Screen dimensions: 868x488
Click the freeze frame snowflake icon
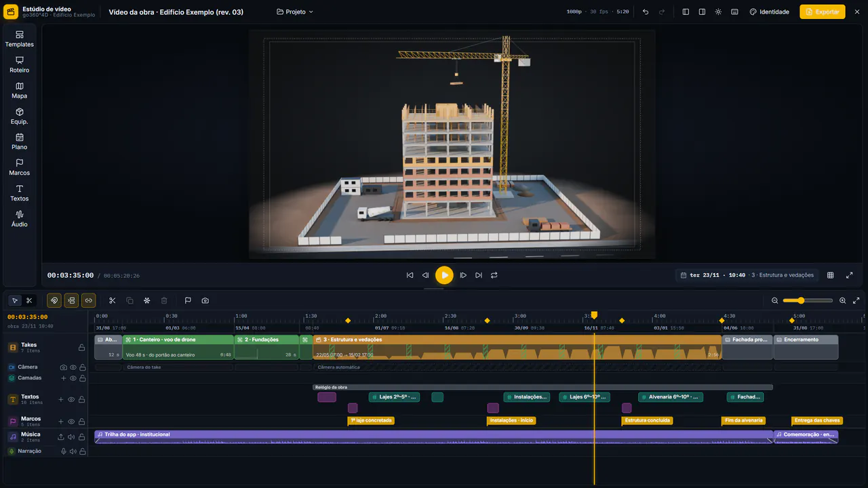[146, 300]
